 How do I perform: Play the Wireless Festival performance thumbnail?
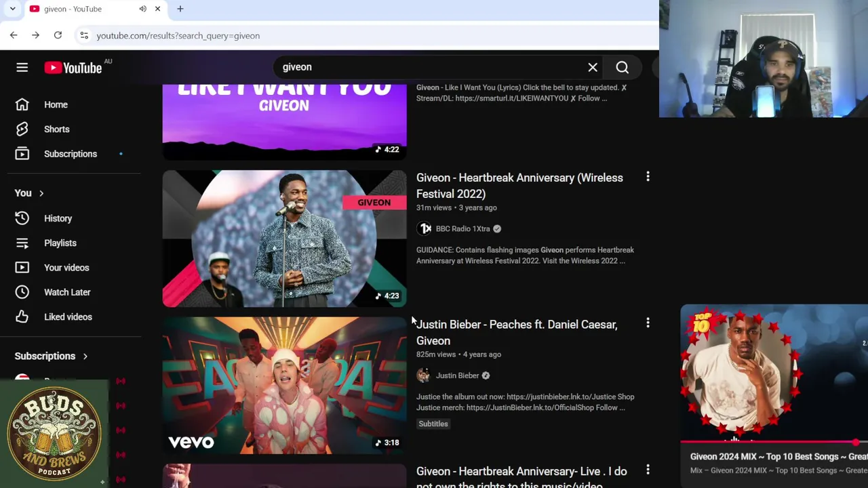point(284,239)
